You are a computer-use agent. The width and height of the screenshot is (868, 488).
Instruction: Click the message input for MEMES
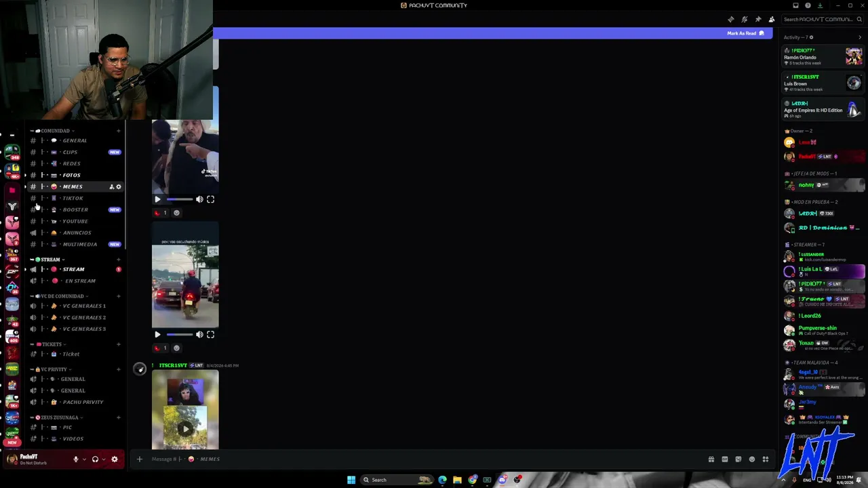pos(427,459)
